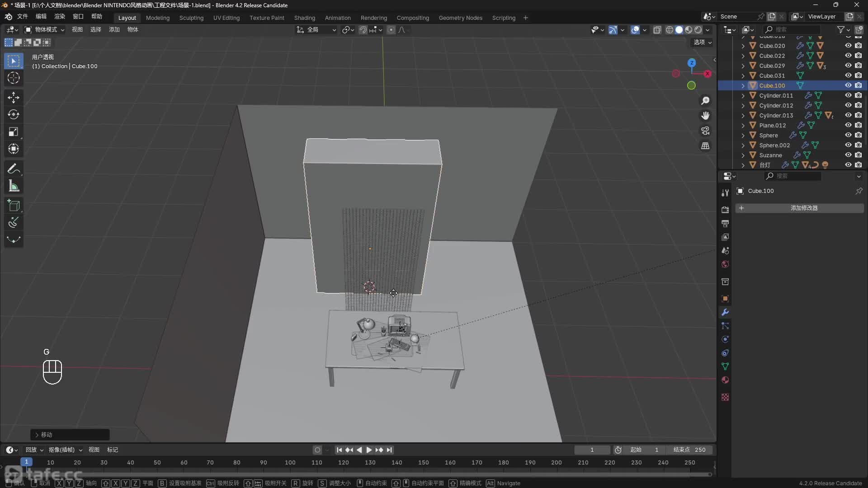Click the viewport zoom magnifier icon
Viewport: 868px width, 488px height.
tap(705, 100)
